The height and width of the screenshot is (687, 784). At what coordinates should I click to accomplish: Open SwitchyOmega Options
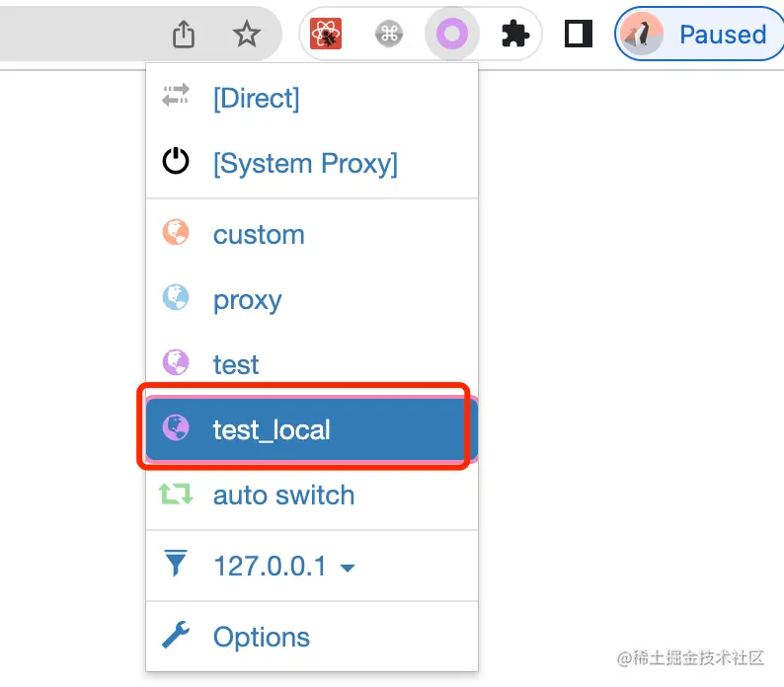click(x=312, y=637)
